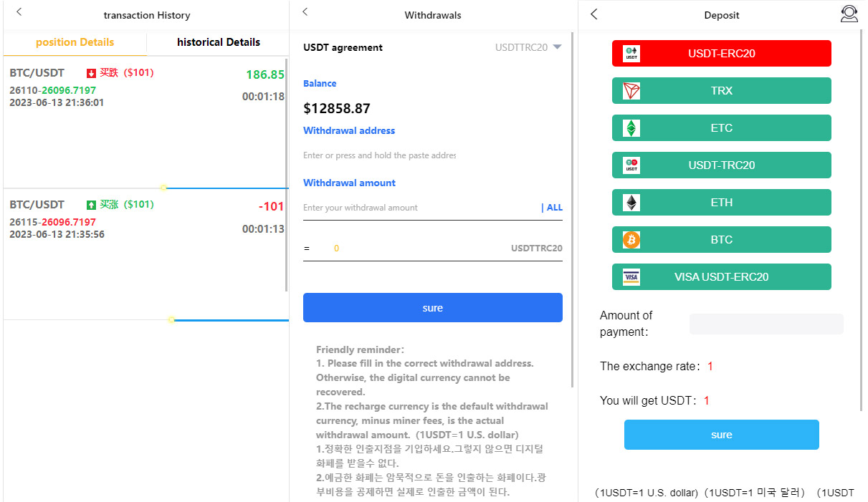The height and width of the screenshot is (502, 868).
Task: Switch to the historical Details tab
Action: [x=219, y=42]
